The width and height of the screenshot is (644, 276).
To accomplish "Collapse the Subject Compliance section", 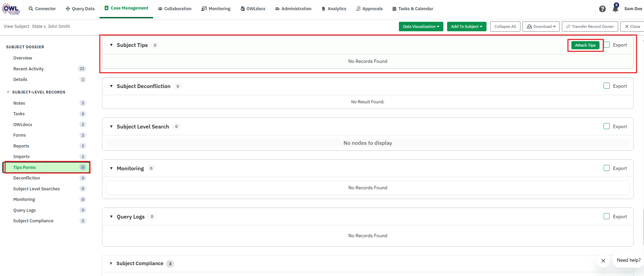I will click(111, 263).
